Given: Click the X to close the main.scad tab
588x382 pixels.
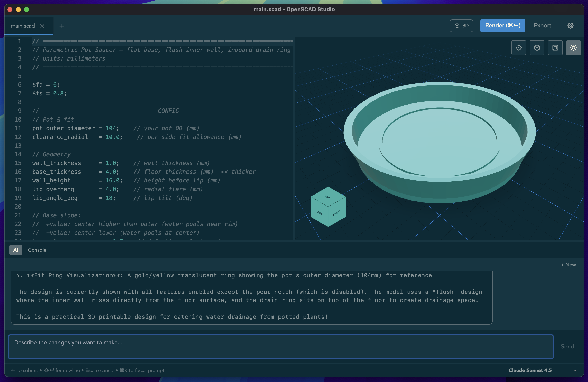Looking at the screenshot, I should 42,26.
